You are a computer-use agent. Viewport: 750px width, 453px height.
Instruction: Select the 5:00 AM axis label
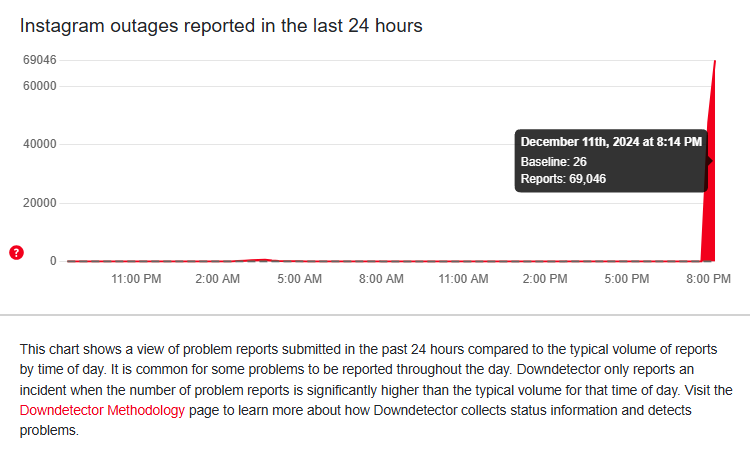pos(299,279)
